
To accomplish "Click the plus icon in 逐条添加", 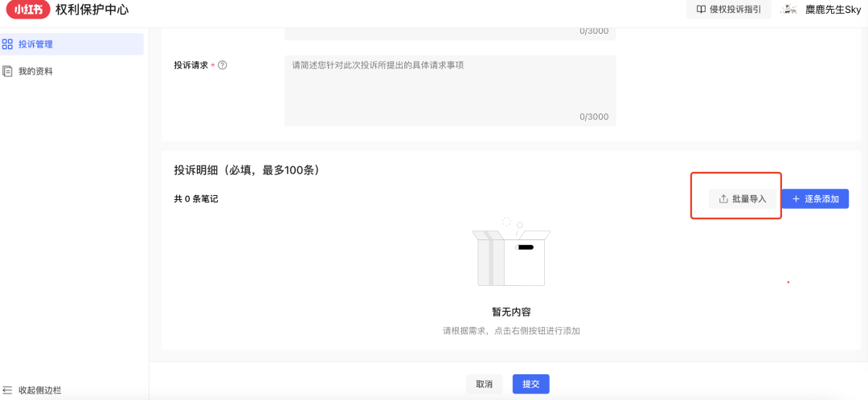I will point(796,198).
